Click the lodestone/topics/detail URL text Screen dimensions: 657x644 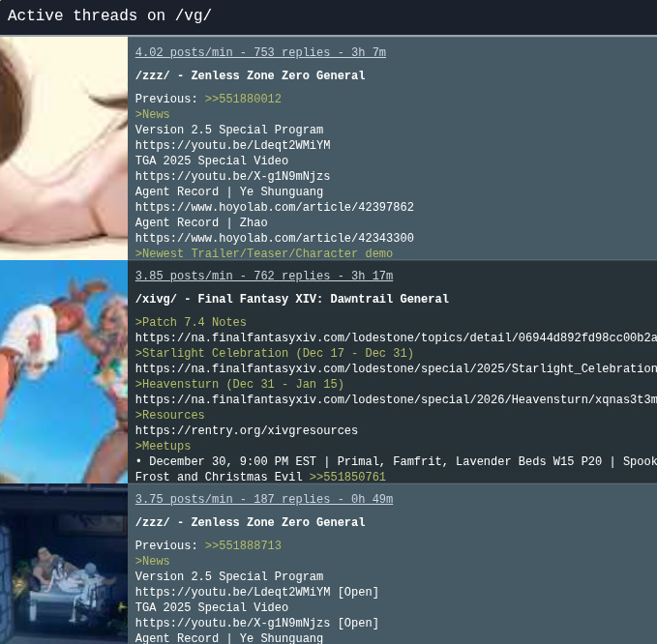click(x=396, y=337)
